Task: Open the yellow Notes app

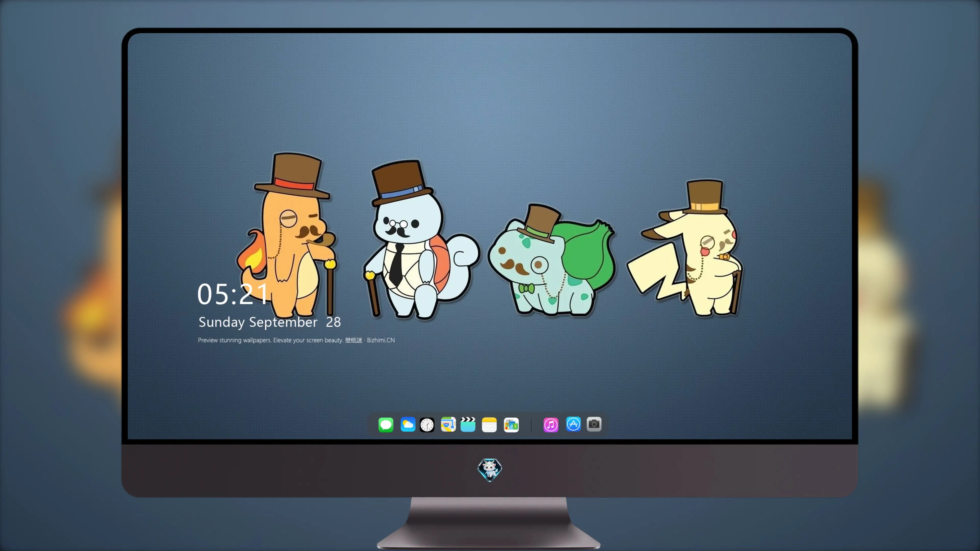Action: click(489, 424)
